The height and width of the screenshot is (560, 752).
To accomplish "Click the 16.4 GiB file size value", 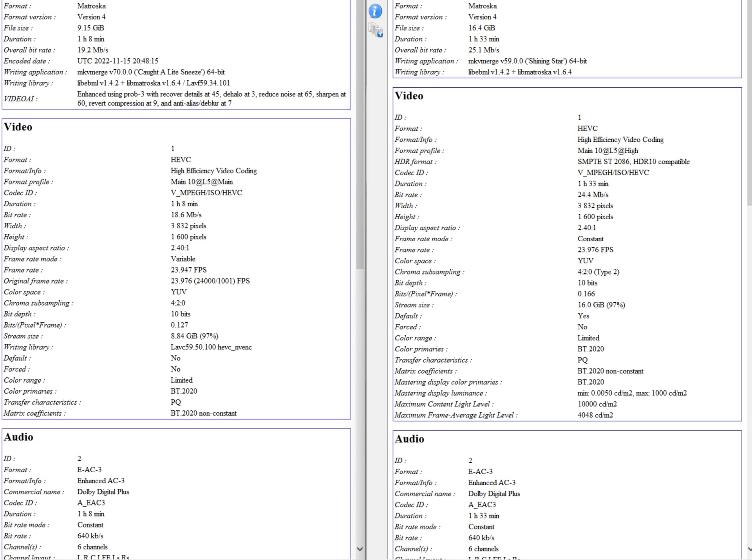I will click(x=481, y=28).
